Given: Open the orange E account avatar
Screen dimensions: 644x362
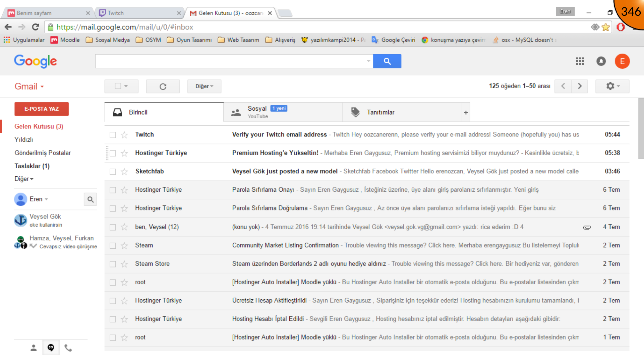Looking at the screenshot, I should pyautogui.click(x=622, y=61).
